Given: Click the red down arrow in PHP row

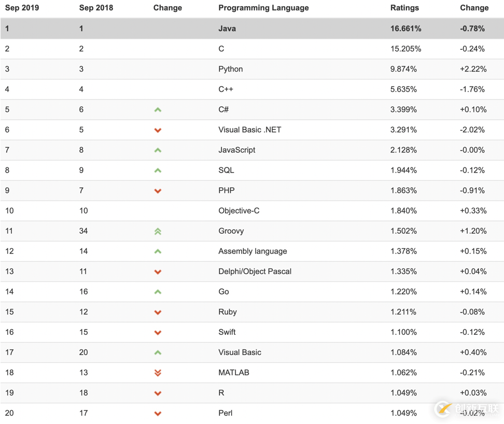Looking at the screenshot, I should [x=158, y=191].
